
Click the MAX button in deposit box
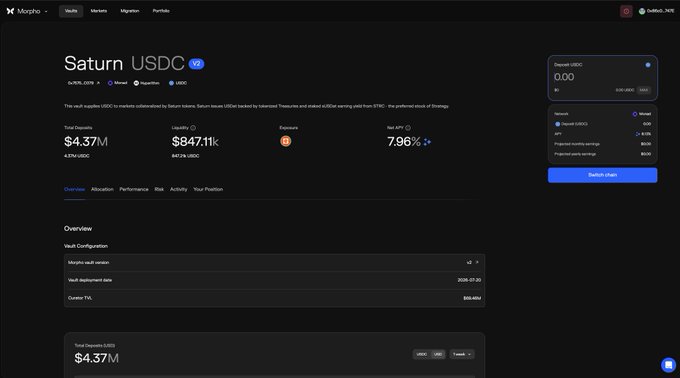point(644,90)
